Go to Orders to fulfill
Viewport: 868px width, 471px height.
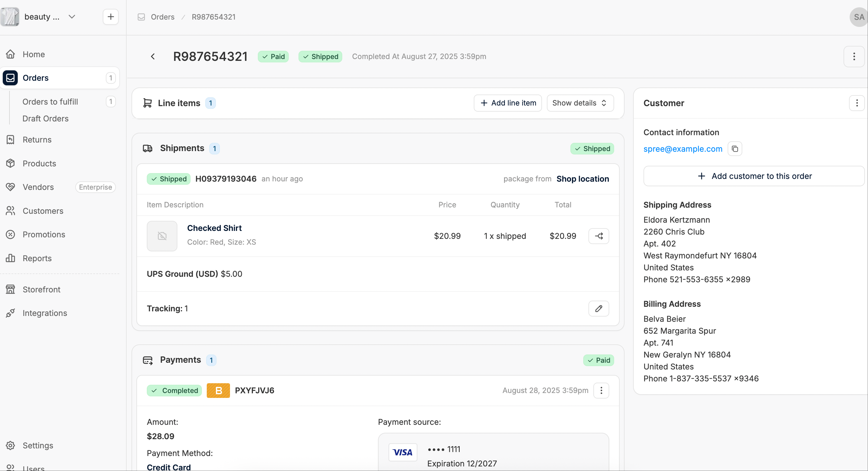point(50,102)
